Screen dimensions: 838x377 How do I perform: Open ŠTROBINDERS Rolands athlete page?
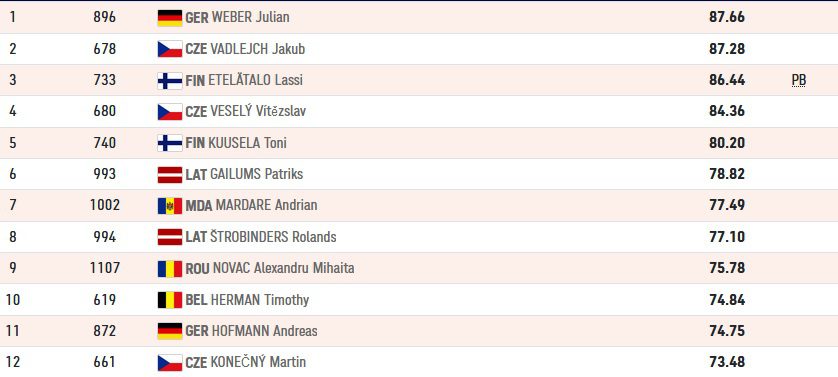[274, 236]
